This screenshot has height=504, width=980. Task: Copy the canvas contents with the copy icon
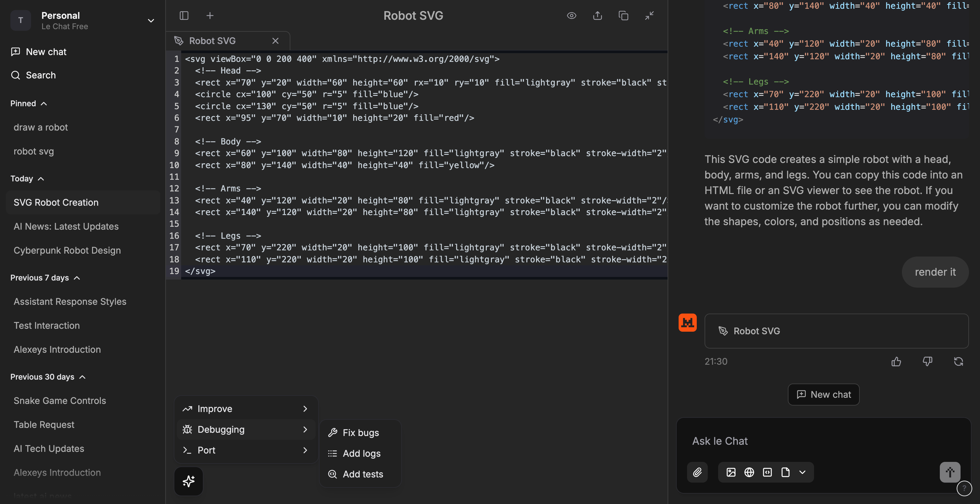pyautogui.click(x=623, y=16)
